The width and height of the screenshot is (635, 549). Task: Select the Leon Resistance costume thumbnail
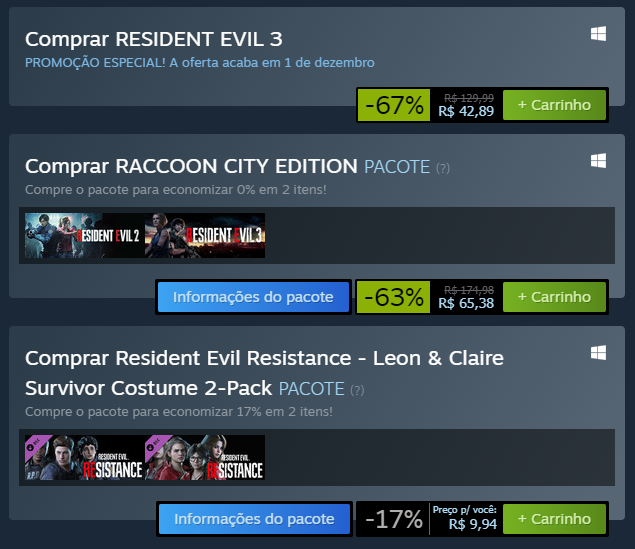[84, 457]
